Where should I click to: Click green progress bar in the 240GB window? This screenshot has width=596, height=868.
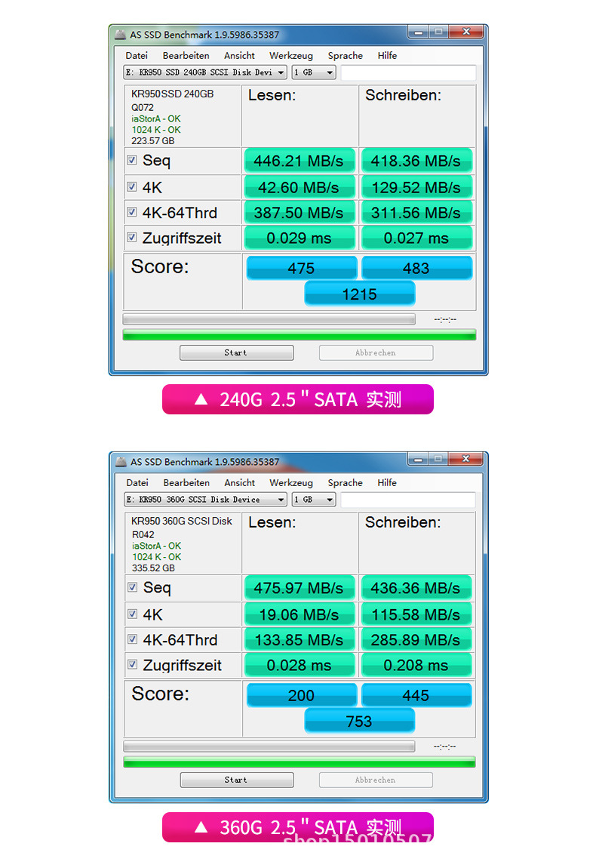click(x=300, y=334)
